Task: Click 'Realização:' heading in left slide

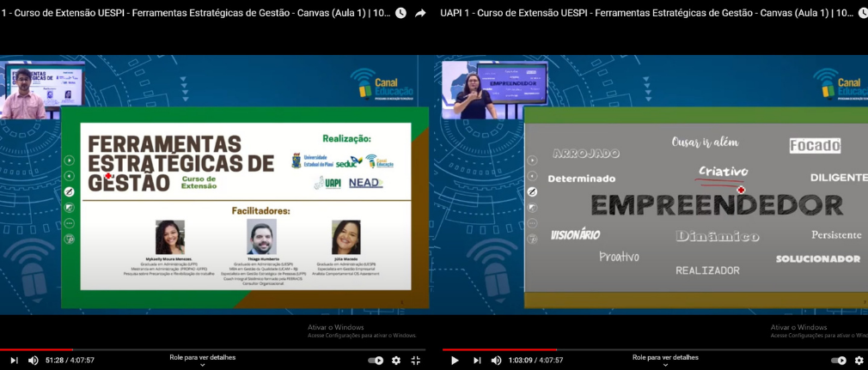Action: pos(347,138)
